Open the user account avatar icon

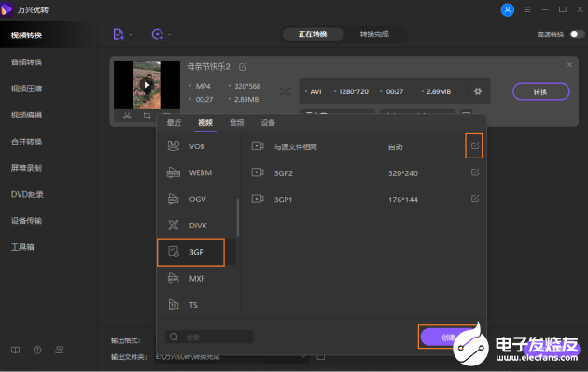[508, 9]
